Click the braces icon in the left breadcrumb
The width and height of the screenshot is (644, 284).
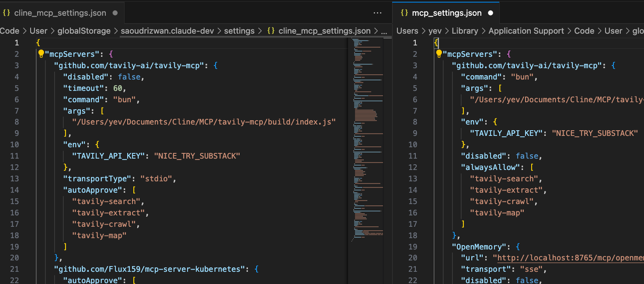[x=271, y=31]
